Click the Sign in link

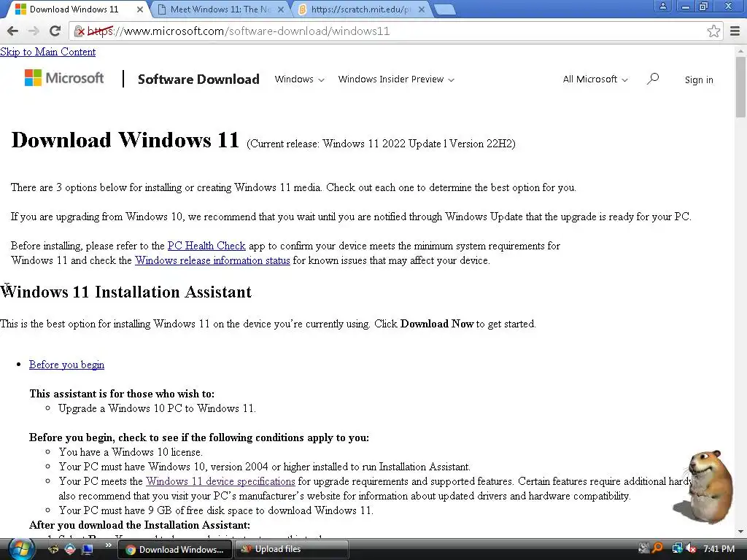point(699,79)
